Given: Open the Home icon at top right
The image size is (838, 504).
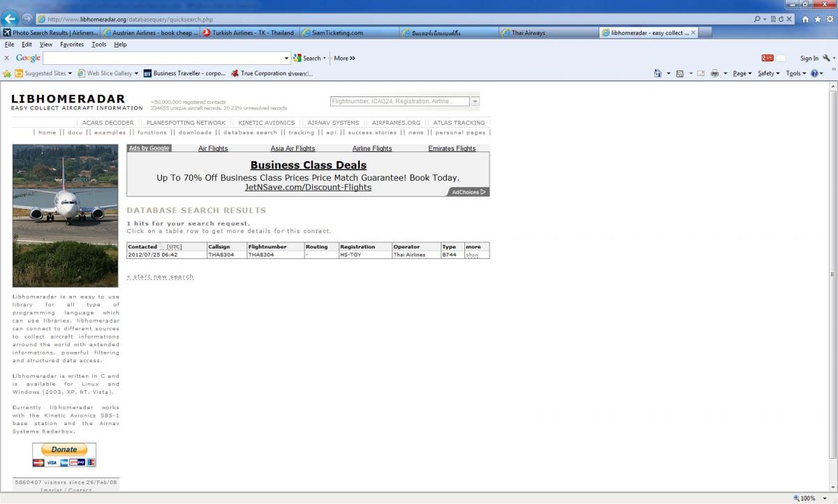Looking at the screenshot, I should pyautogui.click(x=805, y=20).
